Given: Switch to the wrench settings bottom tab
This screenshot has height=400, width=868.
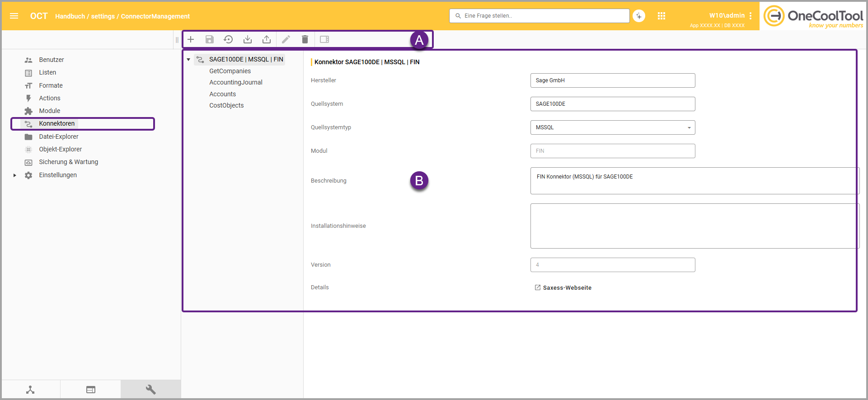Looking at the screenshot, I should (x=150, y=390).
